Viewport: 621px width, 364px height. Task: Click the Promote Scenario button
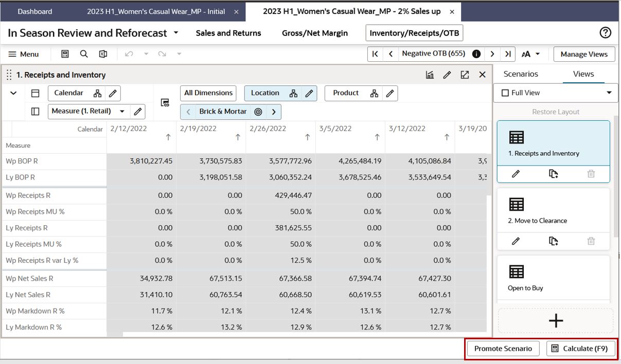point(503,349)
